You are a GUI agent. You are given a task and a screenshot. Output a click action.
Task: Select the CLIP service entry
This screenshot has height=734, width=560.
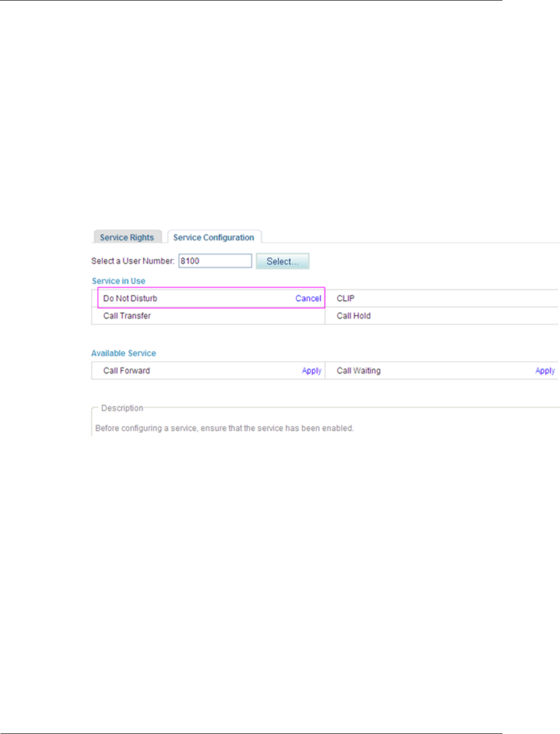pos(346,298)
